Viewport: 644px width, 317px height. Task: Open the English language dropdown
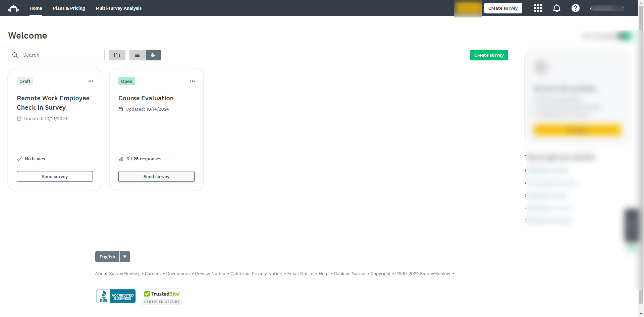point(124,256)
